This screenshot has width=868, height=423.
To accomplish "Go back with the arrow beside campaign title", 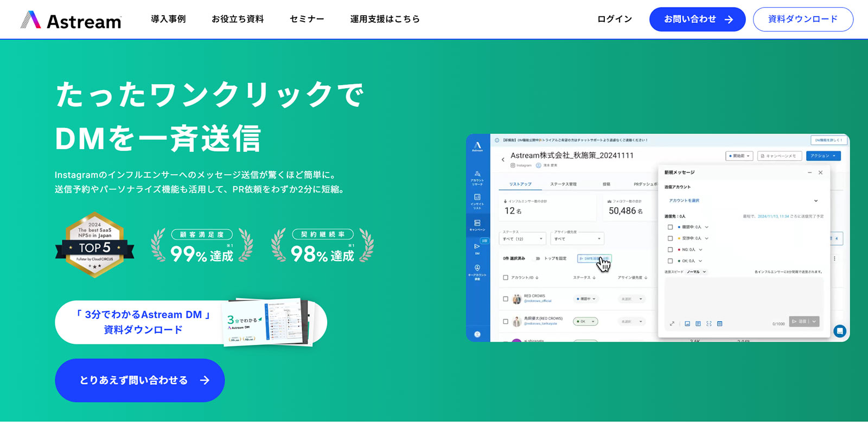I will coord(503,159).
